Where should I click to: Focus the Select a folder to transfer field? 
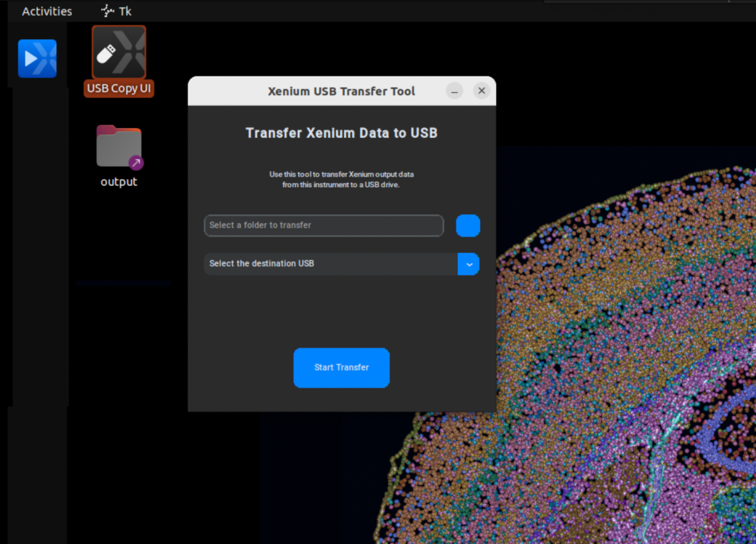pyautogui.click(x=323, y=225)
